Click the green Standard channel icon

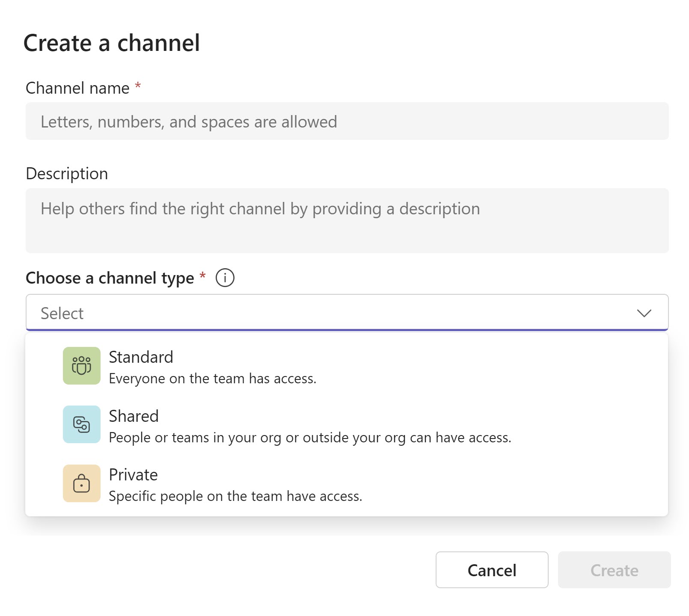[x=82, y=366]
